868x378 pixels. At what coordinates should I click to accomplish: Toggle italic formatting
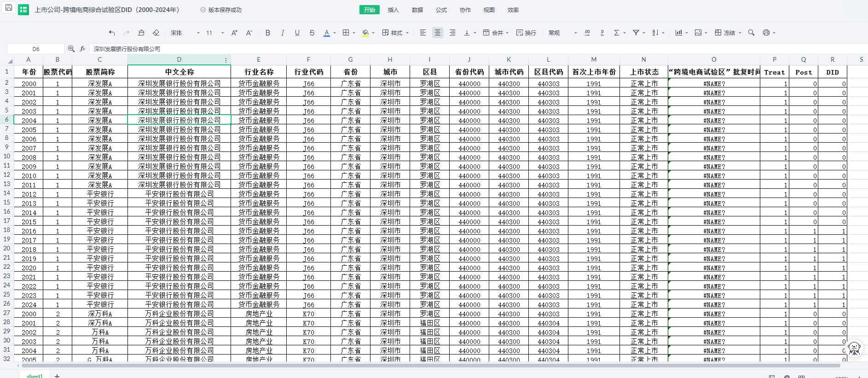coord(283,33)
